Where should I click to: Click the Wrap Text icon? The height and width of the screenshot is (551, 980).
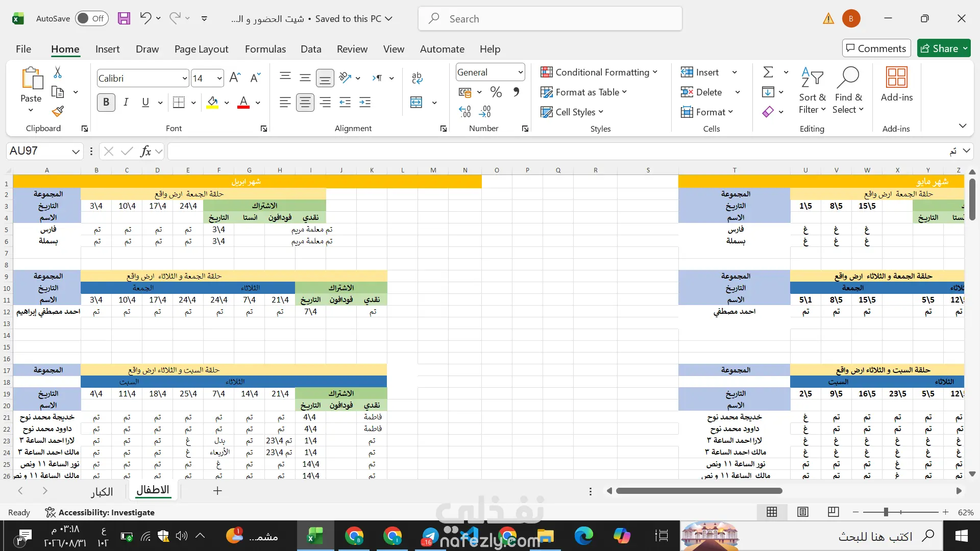pos(417,78)
